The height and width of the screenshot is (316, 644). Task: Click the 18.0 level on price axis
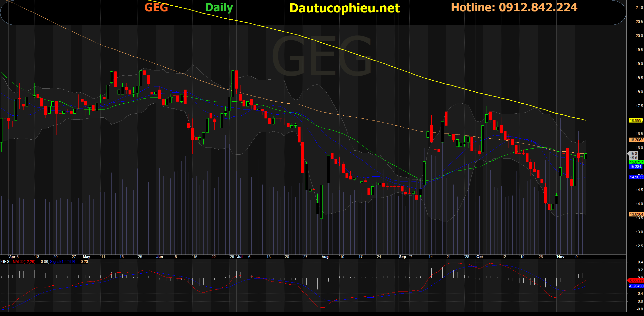(639, 92)
